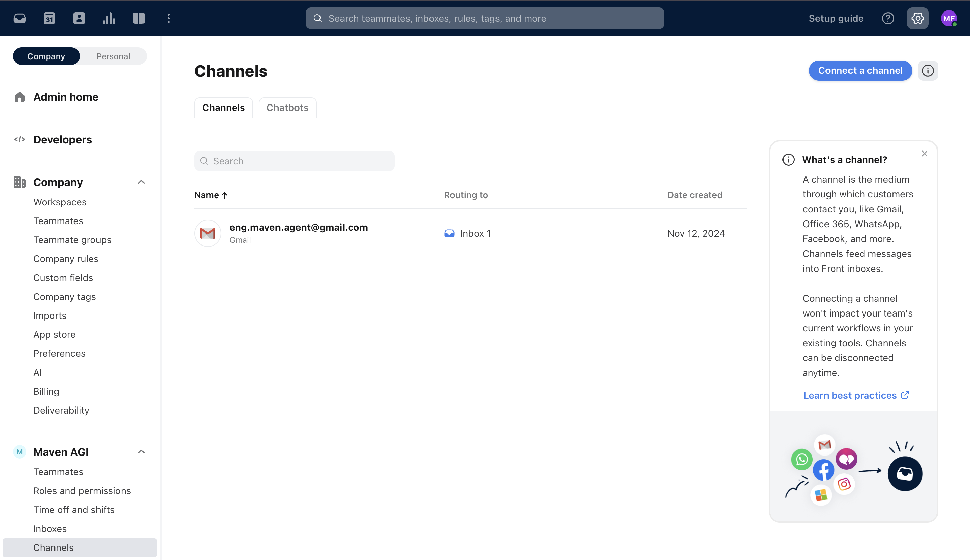Open the contacts icon in top bar
The height and width of the screenshot is (560, 970).
coord(79,18)
